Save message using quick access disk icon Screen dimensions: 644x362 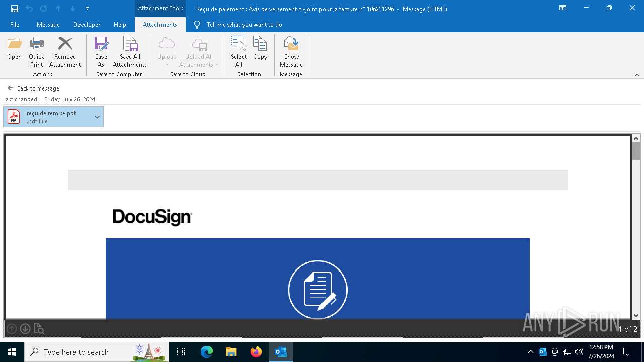(15, 9)
